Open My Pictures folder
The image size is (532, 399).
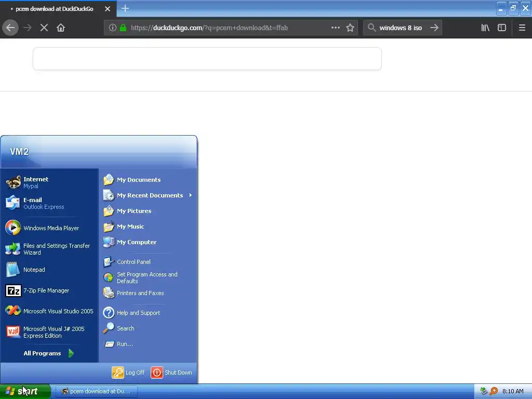148,211
